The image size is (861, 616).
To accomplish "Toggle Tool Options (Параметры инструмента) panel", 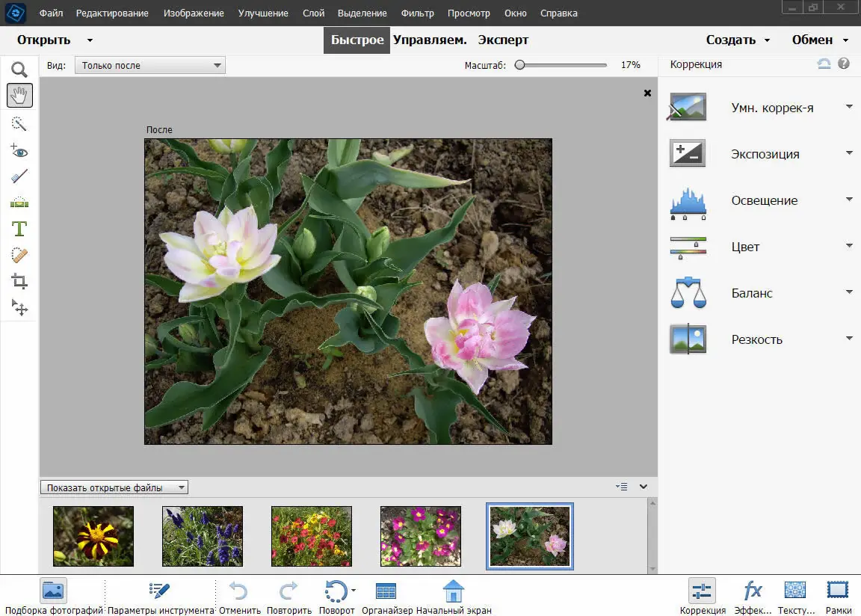I will tap(161, 592).
